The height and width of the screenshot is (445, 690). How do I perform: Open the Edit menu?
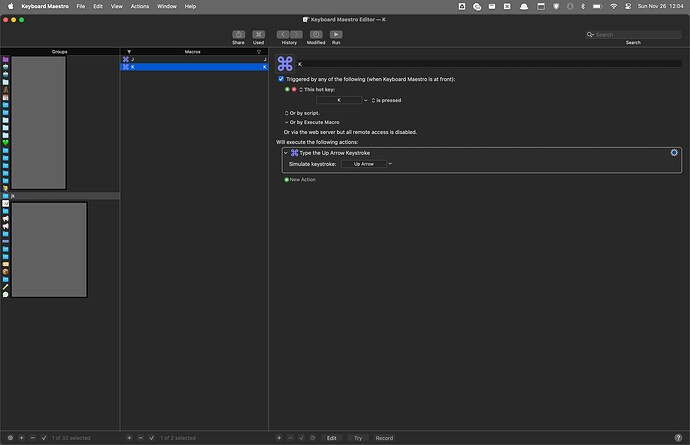click(98, 6)
